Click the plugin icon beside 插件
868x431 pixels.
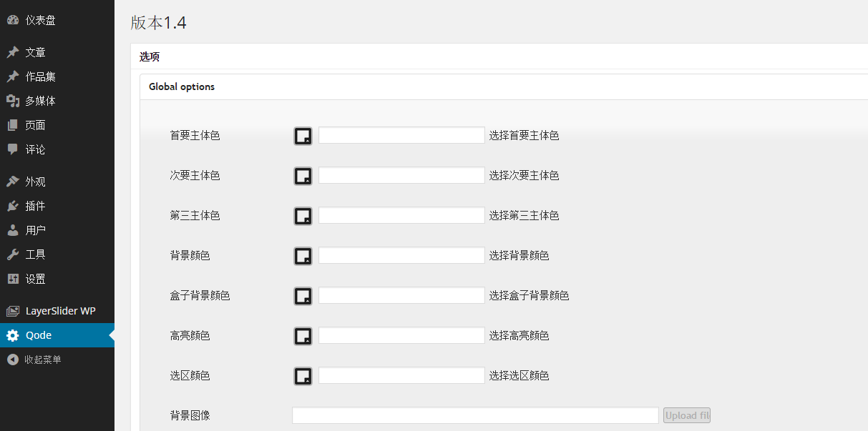click(x=12, y=206)
